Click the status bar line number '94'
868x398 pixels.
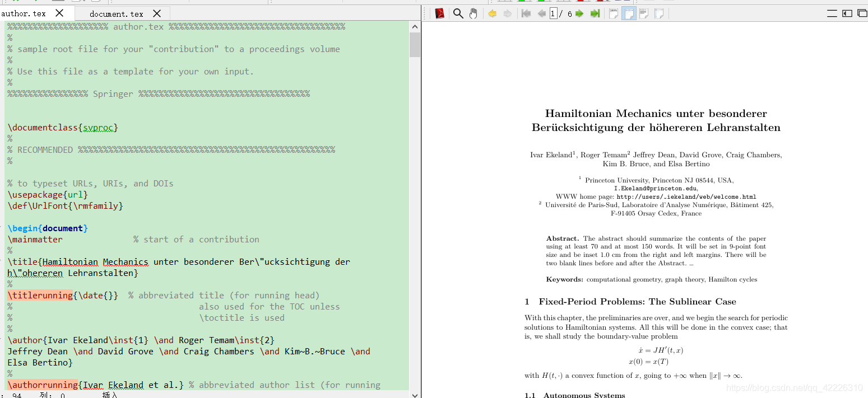point(16,395)
